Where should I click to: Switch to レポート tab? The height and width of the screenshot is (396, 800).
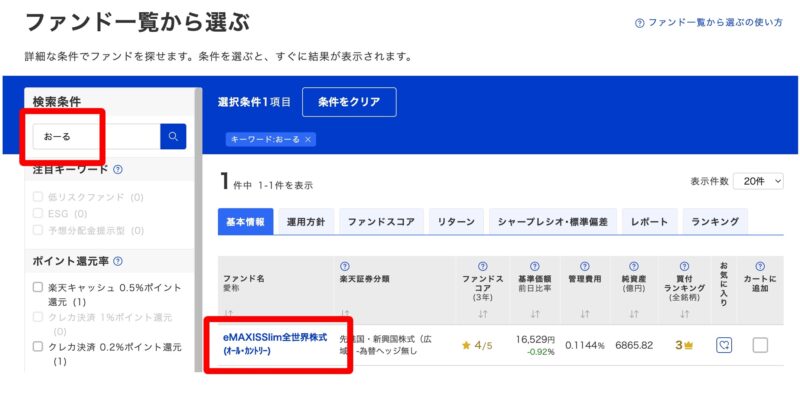649,221
